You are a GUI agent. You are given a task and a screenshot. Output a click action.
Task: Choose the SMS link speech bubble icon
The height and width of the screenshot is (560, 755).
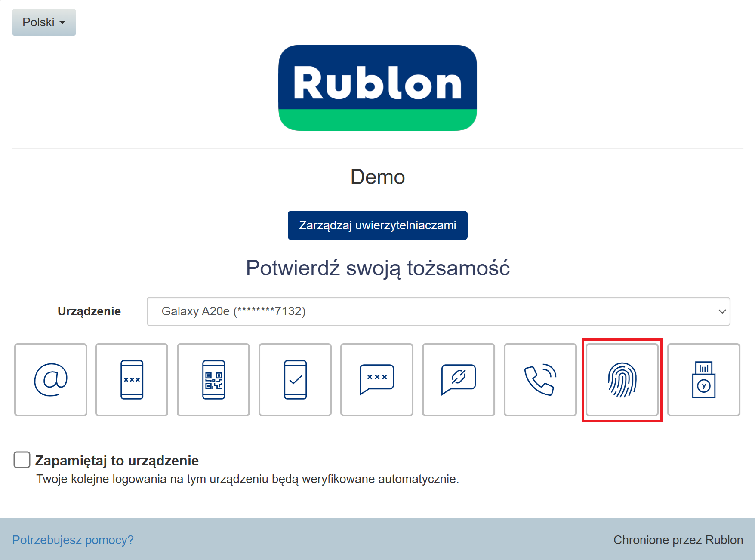click(x=459, y=379)
